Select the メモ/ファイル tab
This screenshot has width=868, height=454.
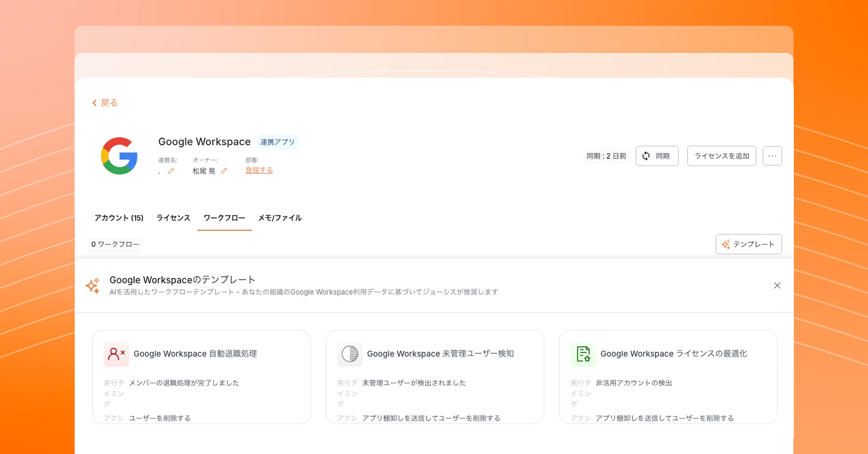280,218
